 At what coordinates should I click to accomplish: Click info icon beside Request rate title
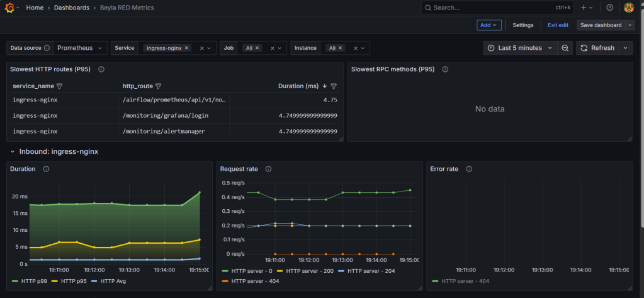[268, 169]
